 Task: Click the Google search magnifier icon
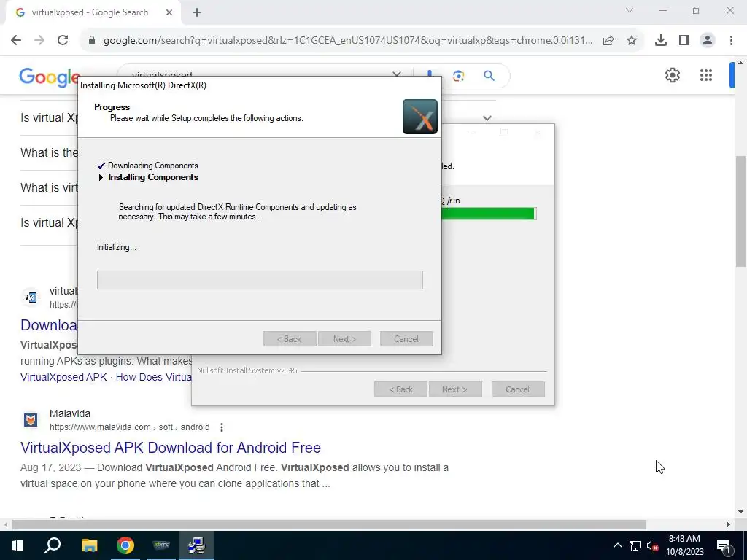coord(489,76)
